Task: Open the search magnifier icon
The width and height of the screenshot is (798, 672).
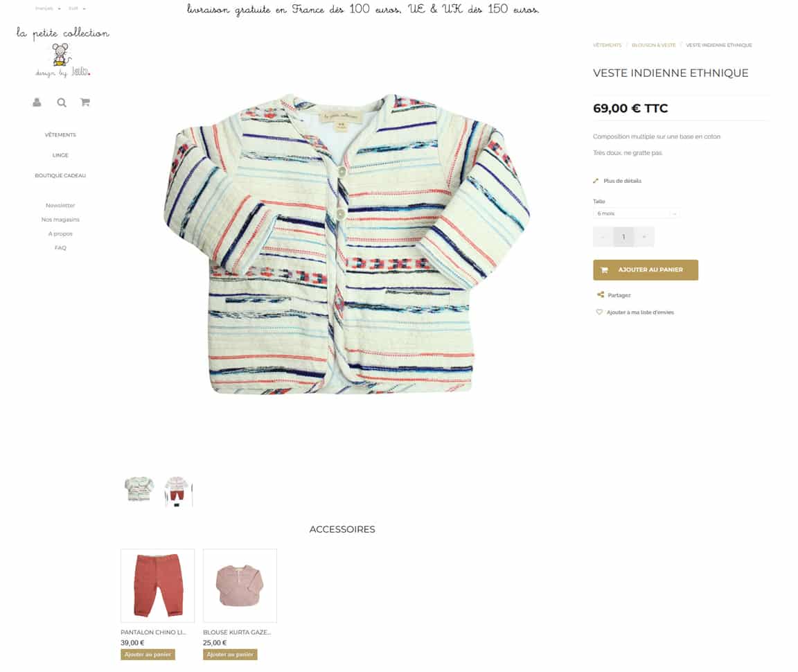Action: pos(62,103)
